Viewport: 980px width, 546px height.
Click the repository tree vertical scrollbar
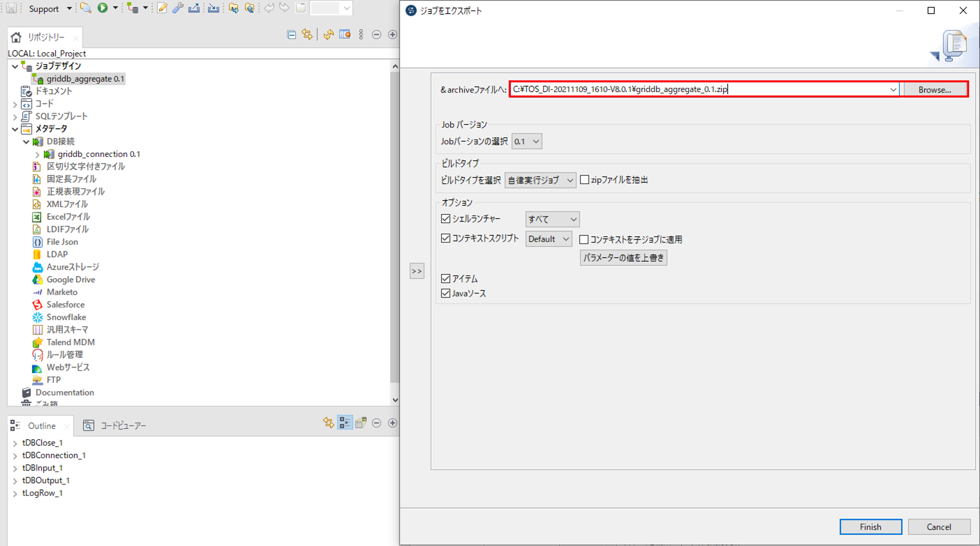(394, 228)
